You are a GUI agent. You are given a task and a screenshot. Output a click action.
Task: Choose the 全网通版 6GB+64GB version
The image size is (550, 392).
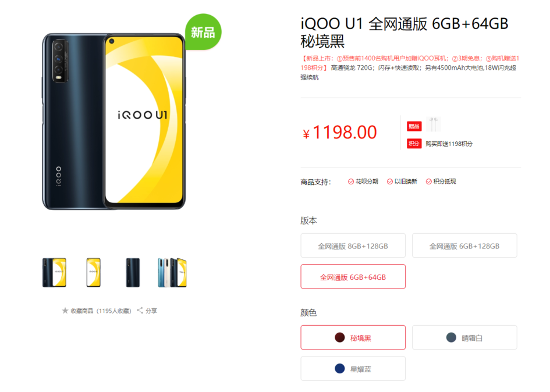353,277
